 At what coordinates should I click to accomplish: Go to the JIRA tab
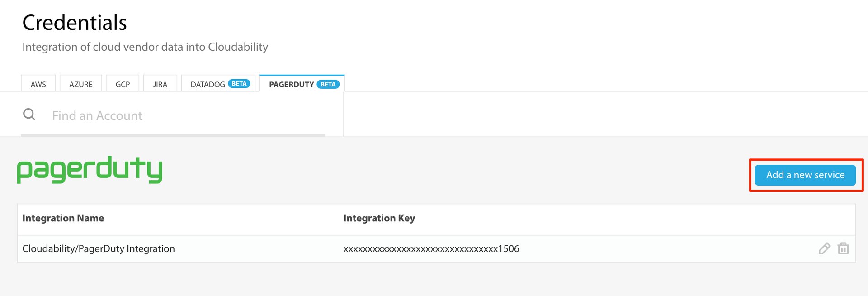tap(160, 84)
